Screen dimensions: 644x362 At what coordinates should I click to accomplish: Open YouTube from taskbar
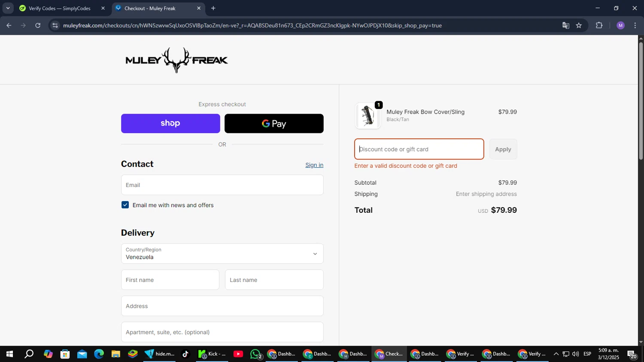238,354
